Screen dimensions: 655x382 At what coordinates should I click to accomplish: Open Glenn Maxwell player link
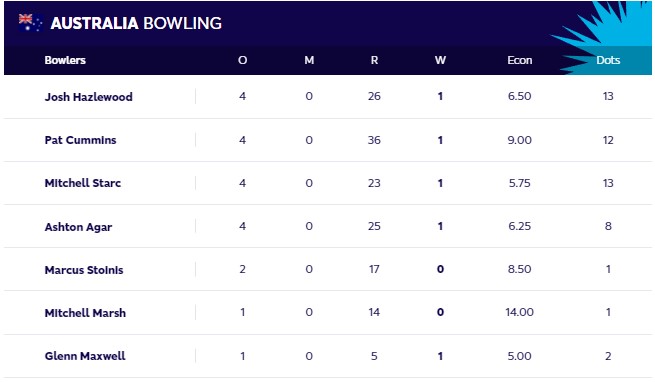[x=85, y=356]
